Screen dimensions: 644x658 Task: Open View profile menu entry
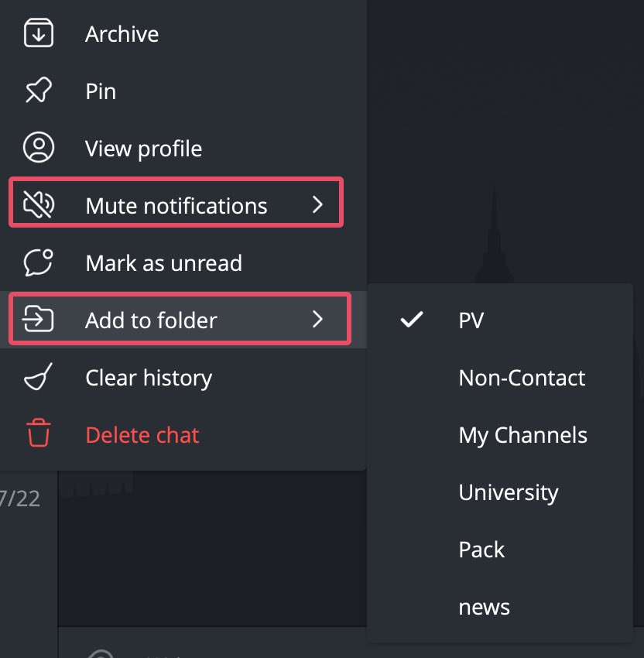[183, 148]
